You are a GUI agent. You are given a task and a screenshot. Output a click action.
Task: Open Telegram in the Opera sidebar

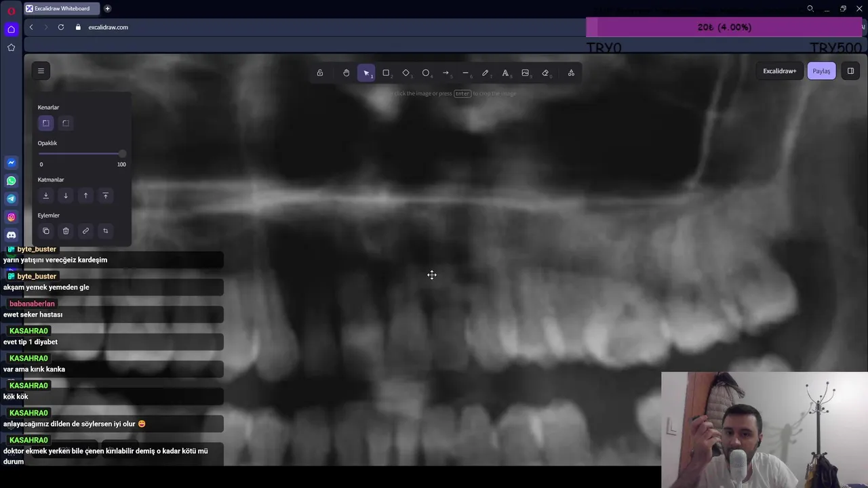11,199
